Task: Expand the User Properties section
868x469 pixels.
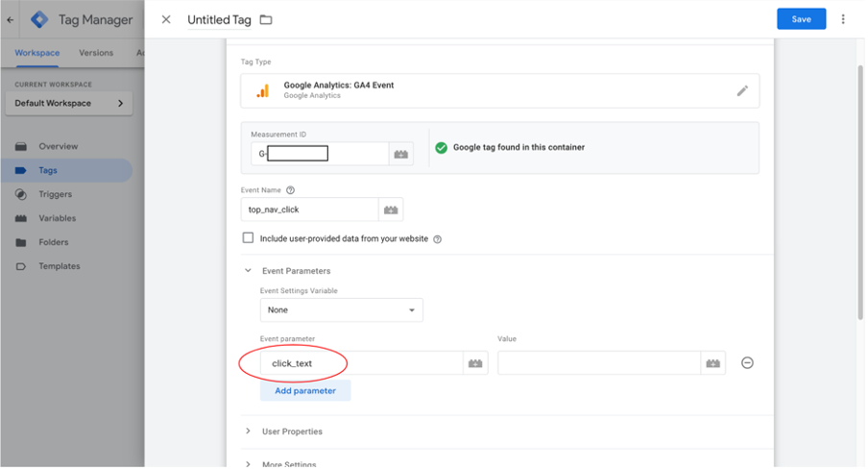Action: 248,432
